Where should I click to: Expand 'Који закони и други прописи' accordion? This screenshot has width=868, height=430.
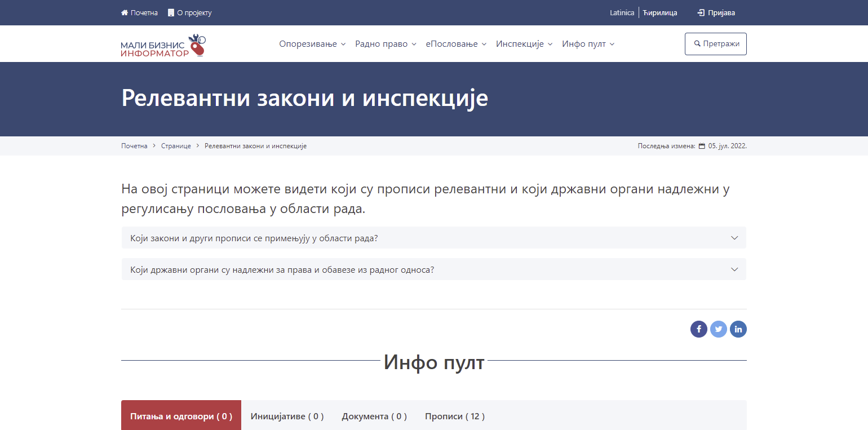434,238
